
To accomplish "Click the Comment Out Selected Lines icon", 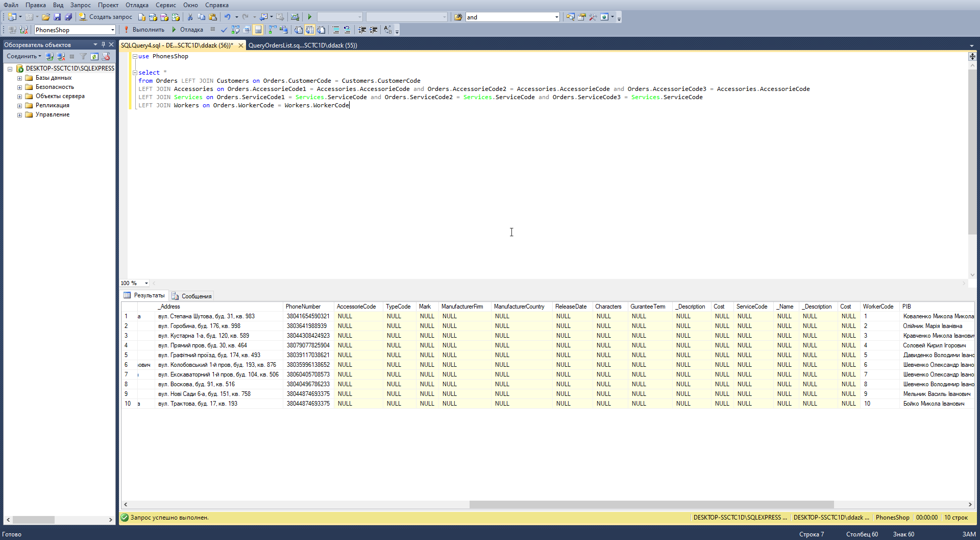I will pos(336,30).
